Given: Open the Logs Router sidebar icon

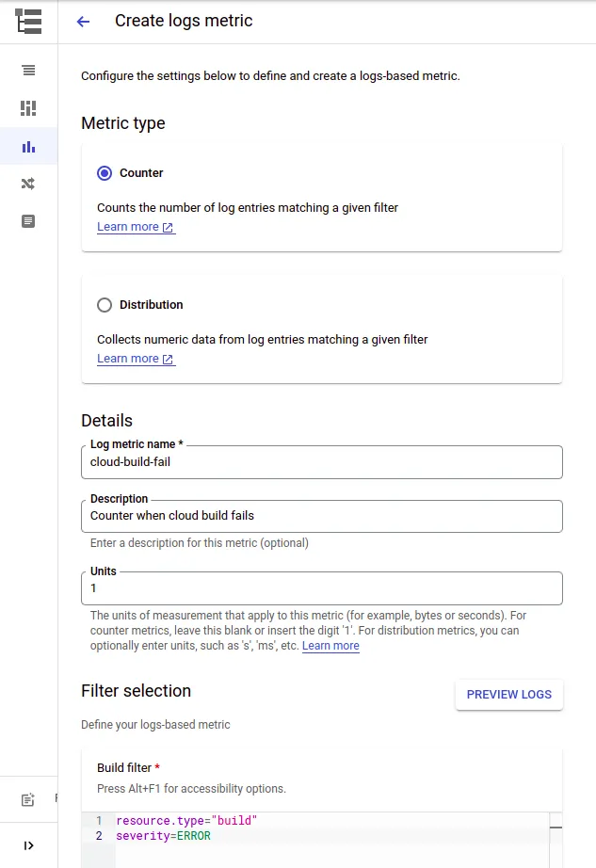Looking at the screenshot, I should 28,184.
